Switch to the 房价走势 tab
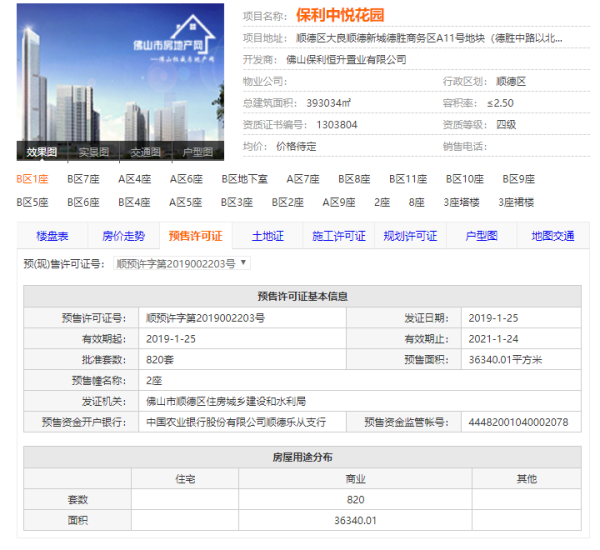600x550 pixels. pos(124,236)
